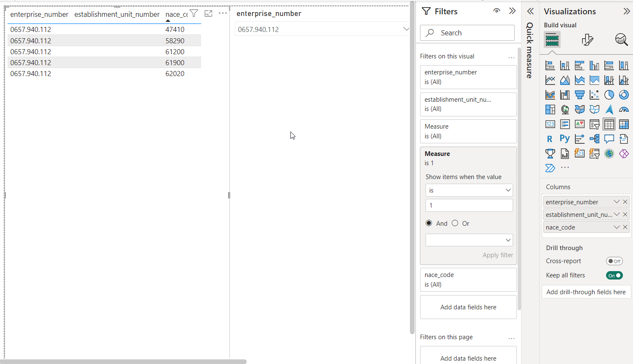This screenshot has width=633, height=364.
Task: Remove enterprise_number from Columns
Action: coord(625,202)
